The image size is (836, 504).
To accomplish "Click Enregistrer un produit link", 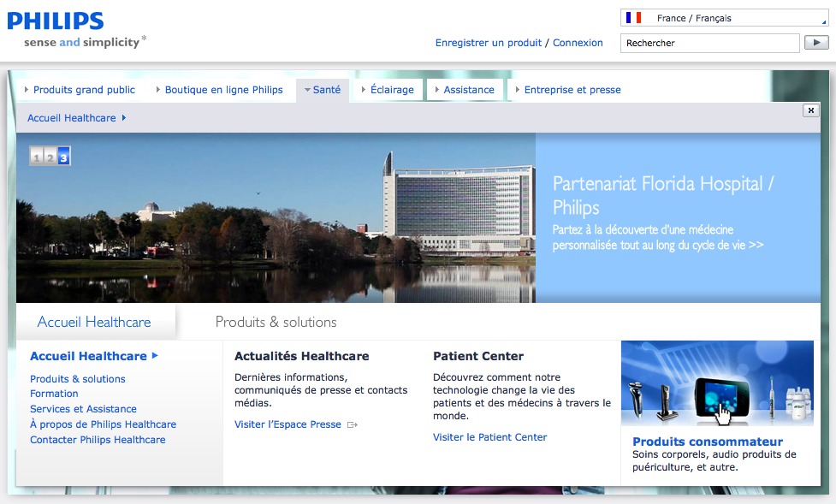I will 489,43.
